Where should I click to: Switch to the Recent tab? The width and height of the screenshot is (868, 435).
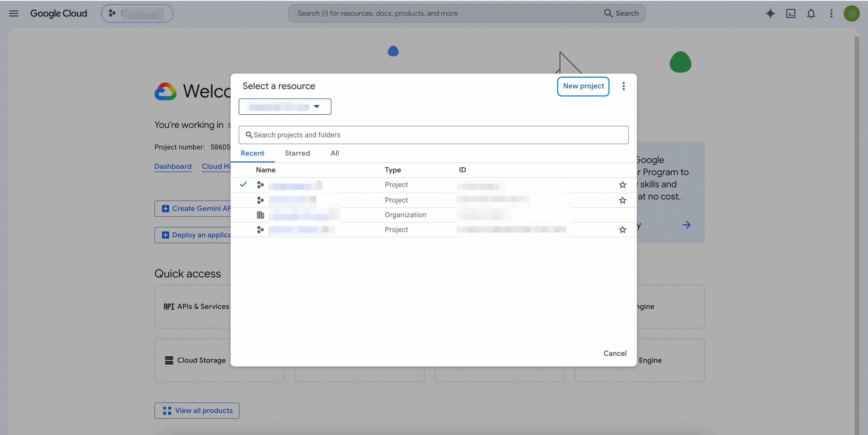(252, 153)
